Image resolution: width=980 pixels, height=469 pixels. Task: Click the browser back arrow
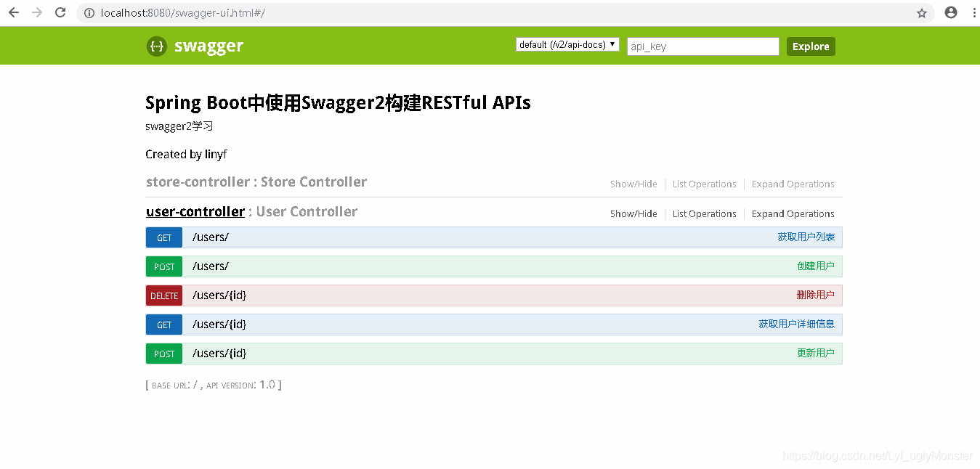[x=14, y=12]
